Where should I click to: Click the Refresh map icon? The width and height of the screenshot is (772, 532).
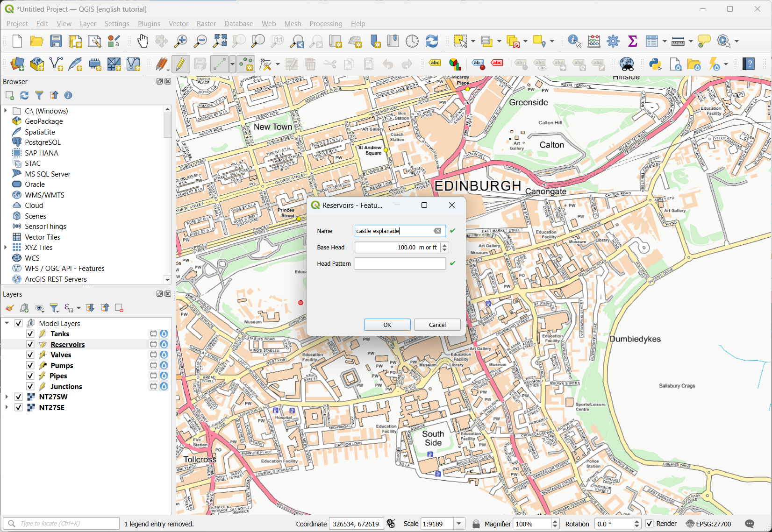pyautogui.click(x=431, y=41)
